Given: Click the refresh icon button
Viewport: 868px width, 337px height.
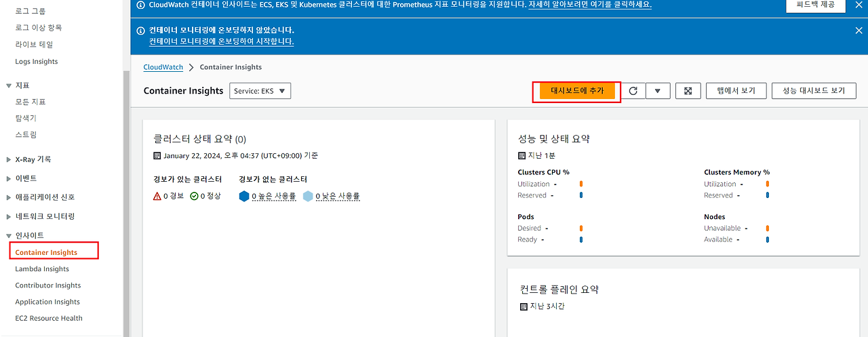Looking at the screenshot, I should [x=633, y=91].
